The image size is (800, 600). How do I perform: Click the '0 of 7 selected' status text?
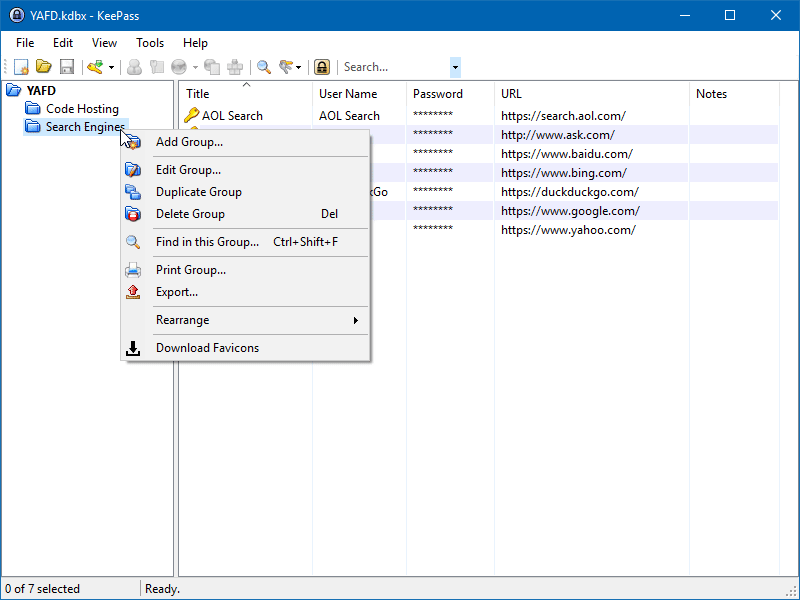pyautogui.click(x=42, y=589)
